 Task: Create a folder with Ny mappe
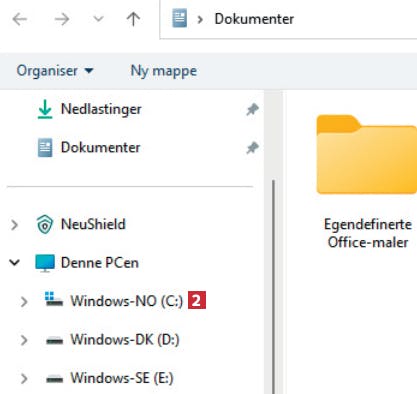(x=164, y=71)
